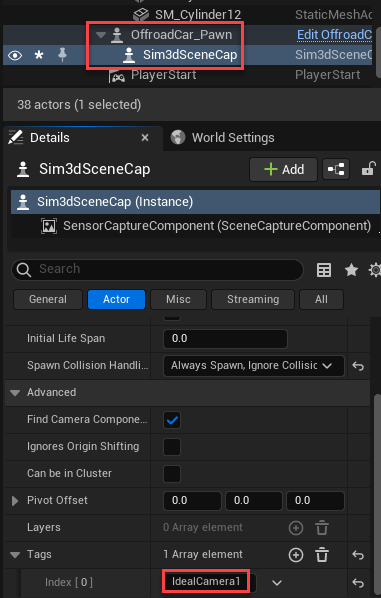Click the asterisk icon on Sim3dSceneCap row
This screenshot has height=598, width=381.
(39, 56)
